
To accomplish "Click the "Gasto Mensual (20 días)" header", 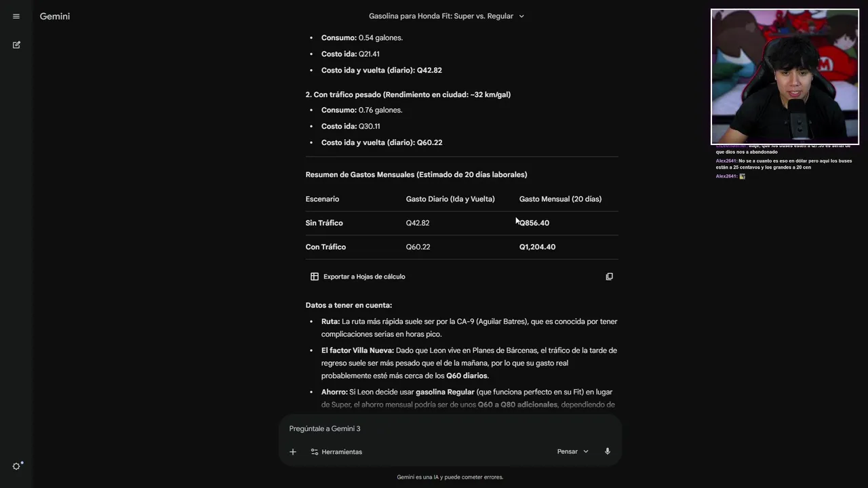I will pos(560,199).
